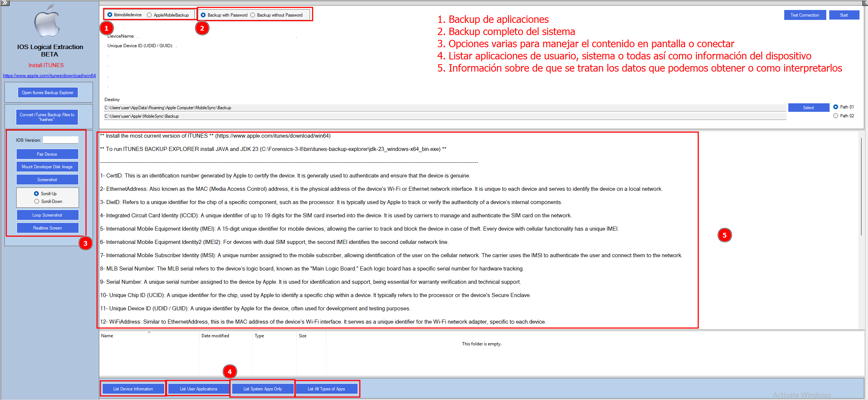Click List All Types of Apps button
Image resolution: width=868 pixels, height=400 pixels.
pos(327,389)
